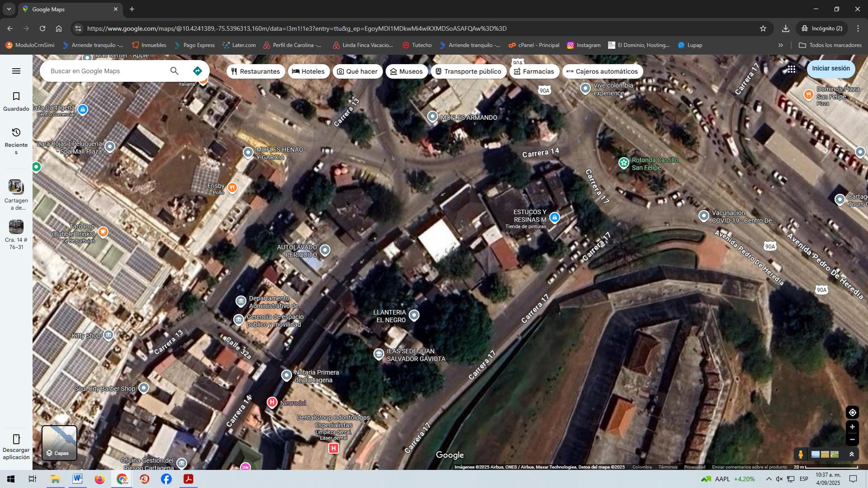Viewport: 868px width, 488px height.
Task: Open Guardado saved places
Action: click(x=16, y=101)
